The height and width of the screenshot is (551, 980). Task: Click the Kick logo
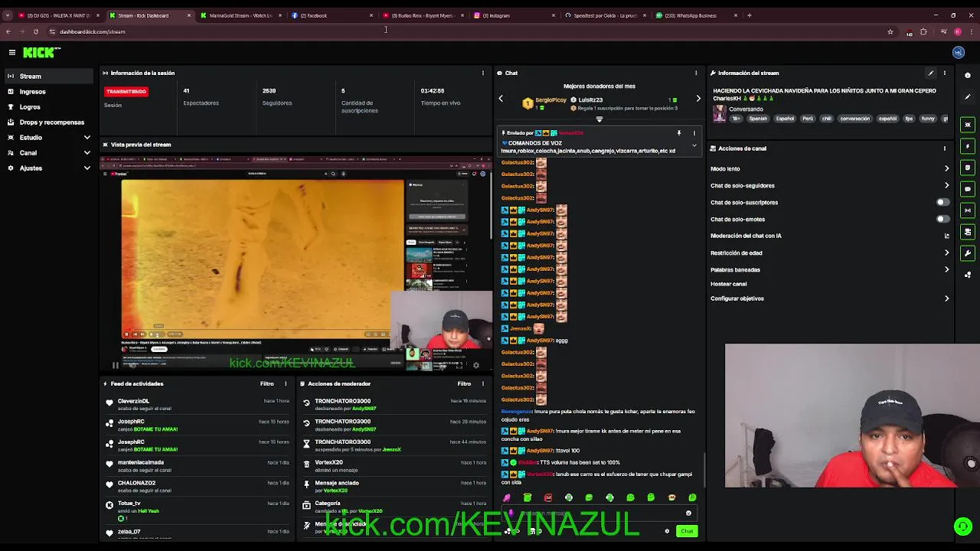pyautogui.click(x=41, y=52)
